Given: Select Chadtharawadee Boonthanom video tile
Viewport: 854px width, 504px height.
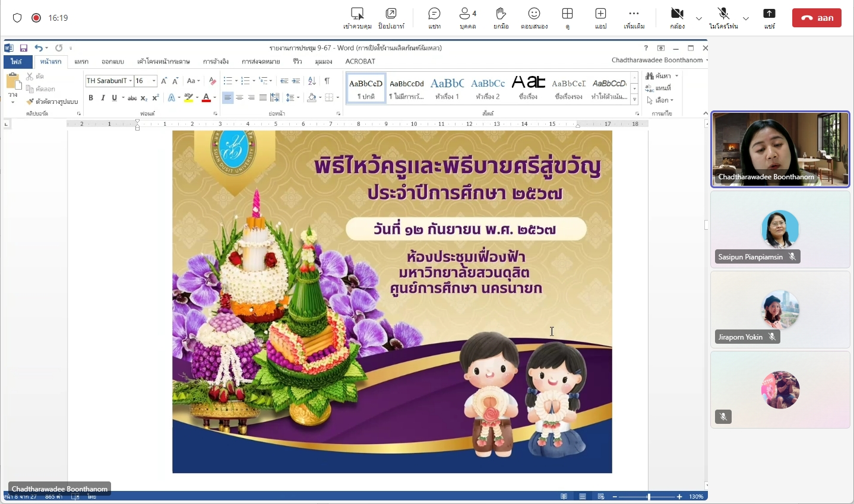Looking at the screenshot, I should (780, 149).
